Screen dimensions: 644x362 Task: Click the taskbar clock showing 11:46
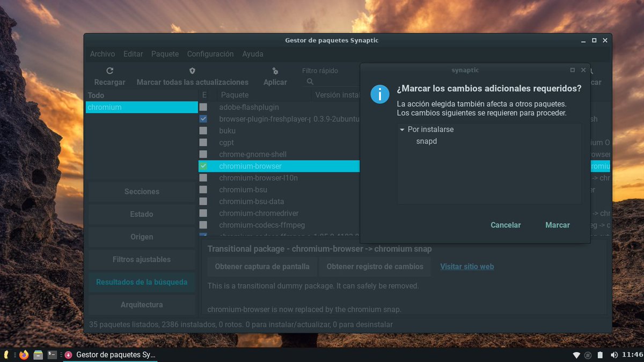632,355
